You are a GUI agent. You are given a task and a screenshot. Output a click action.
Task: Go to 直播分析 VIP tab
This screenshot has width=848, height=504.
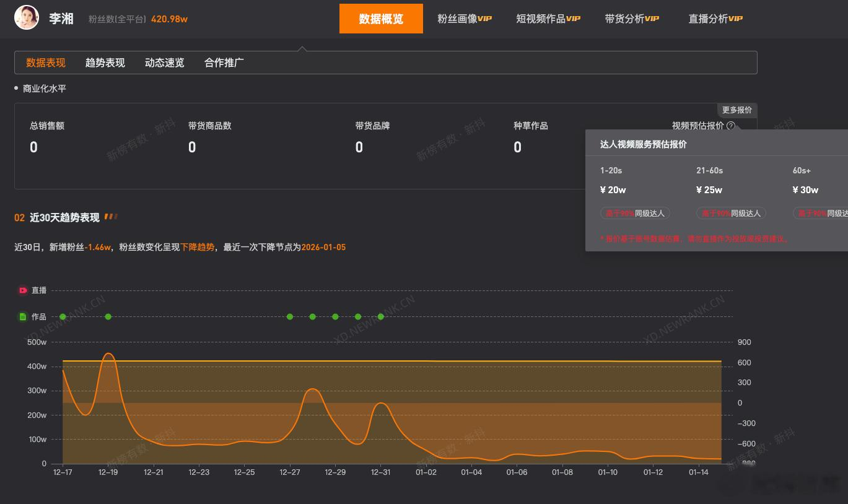tap(715, 19)
